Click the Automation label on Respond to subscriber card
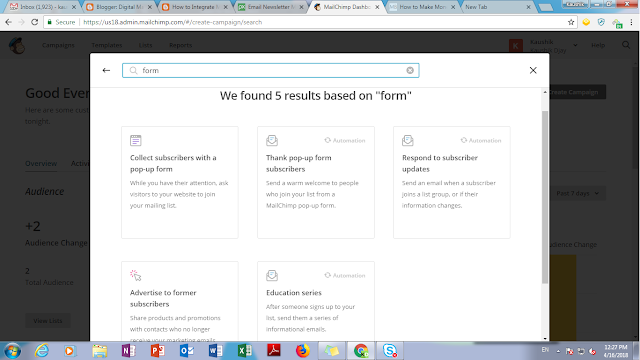The height and width of the screenshot is (360, 640). [481, 140]
